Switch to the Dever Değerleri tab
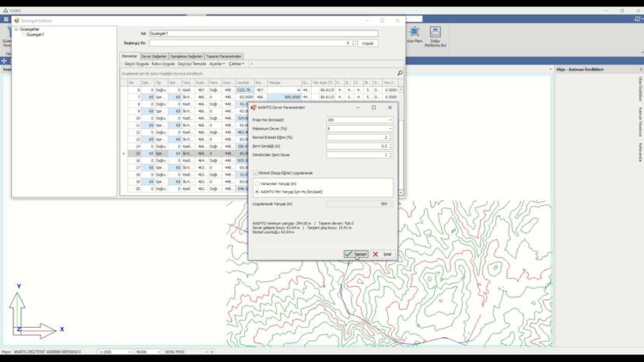 (154, 56)
